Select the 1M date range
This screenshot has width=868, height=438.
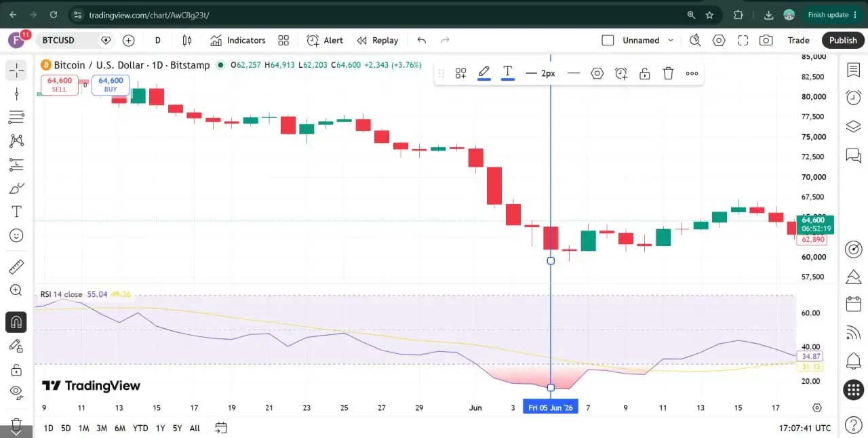(83, 428)
